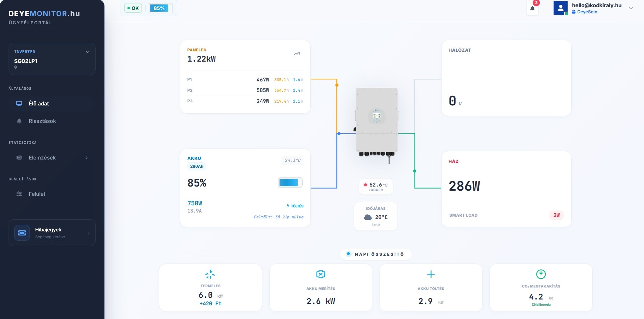Click the DEYEMONITOR.hu logo
Screen dimensions: 644x319
click(44, 14)
